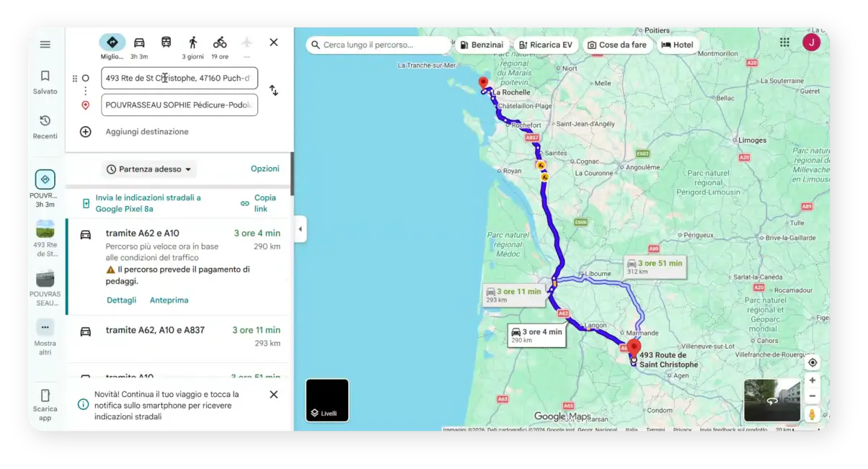Open Anteprima of the route
This screenshot has height=469, width=868.
click(169, 300)
